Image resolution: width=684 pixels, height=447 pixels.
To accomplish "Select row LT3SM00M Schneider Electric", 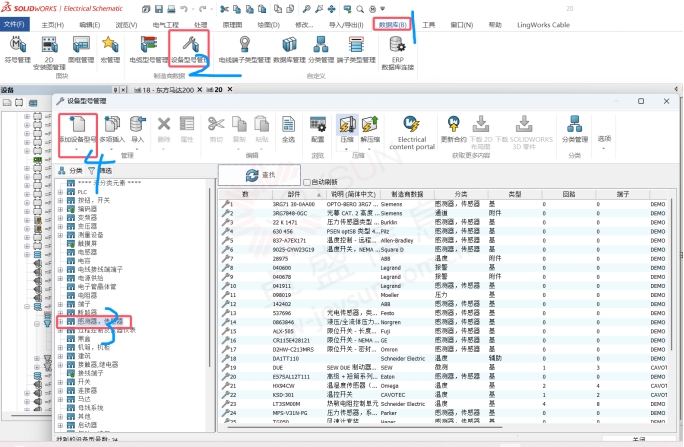I will (443, 404).
